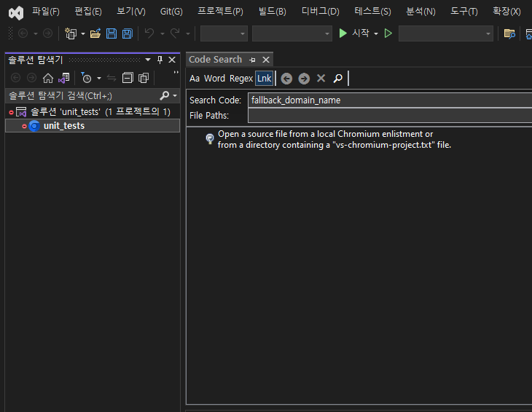Click the find in files folder icon
Viewport: 532px width, 412px height.
[x=509, y=33]
